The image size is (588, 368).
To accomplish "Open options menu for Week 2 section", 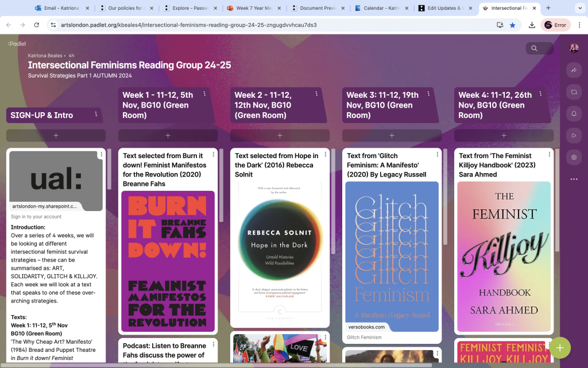I will click(316, 94).
